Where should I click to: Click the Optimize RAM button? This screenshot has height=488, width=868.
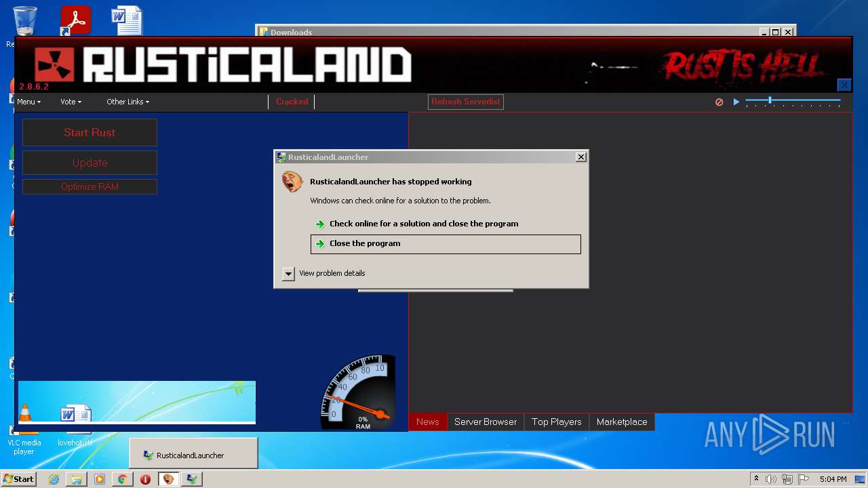[x=90, y=186]
